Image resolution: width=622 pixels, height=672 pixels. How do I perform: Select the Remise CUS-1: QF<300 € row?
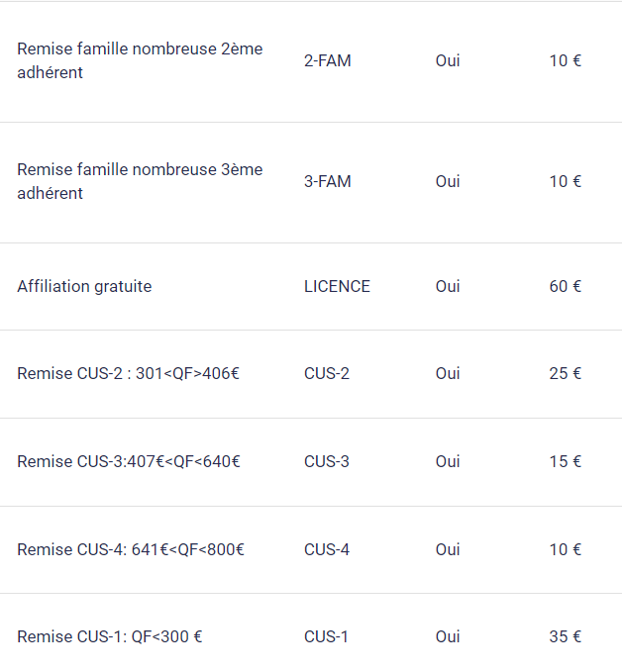(311, 633)
